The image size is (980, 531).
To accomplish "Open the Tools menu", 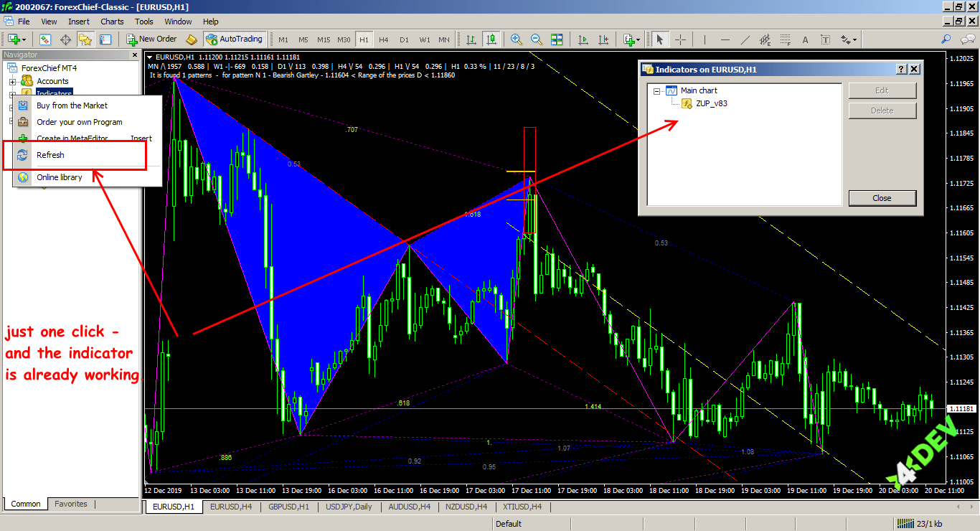I will tap(144, 22).
